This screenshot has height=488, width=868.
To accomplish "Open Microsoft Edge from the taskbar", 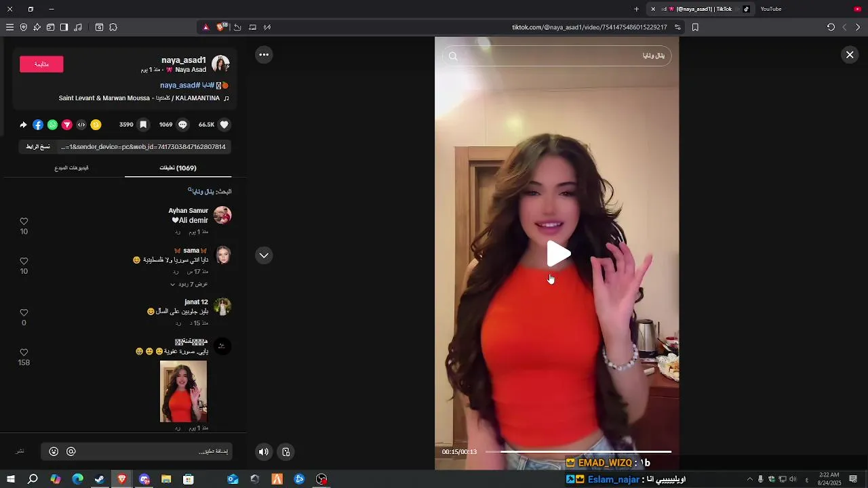I will tap(77, 479).
